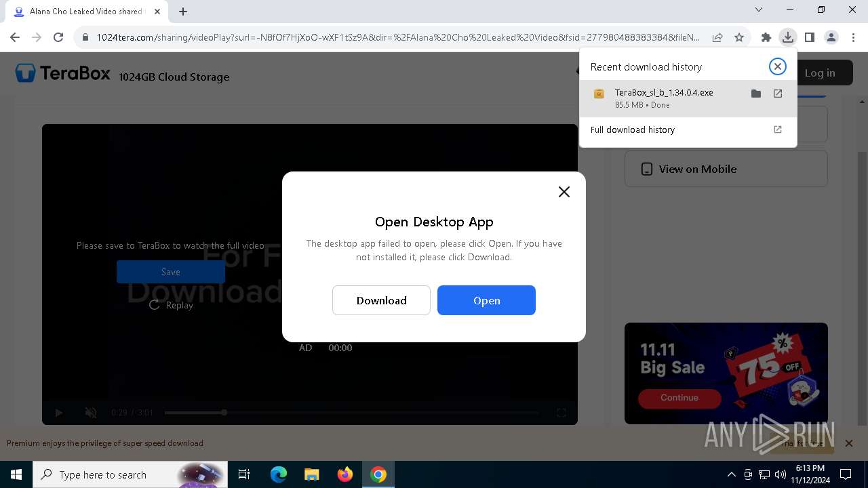
Task: Open the notification center
Action: coord(846,474)
